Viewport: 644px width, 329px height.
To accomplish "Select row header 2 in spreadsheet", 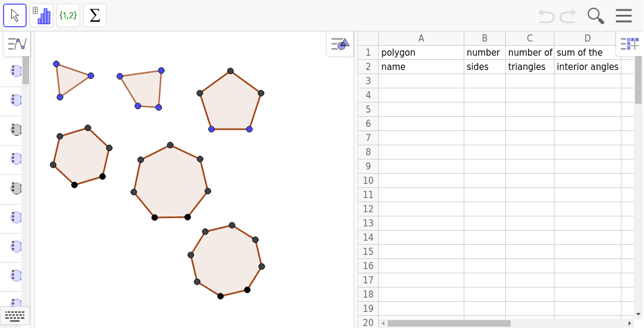I will point(368,67).
